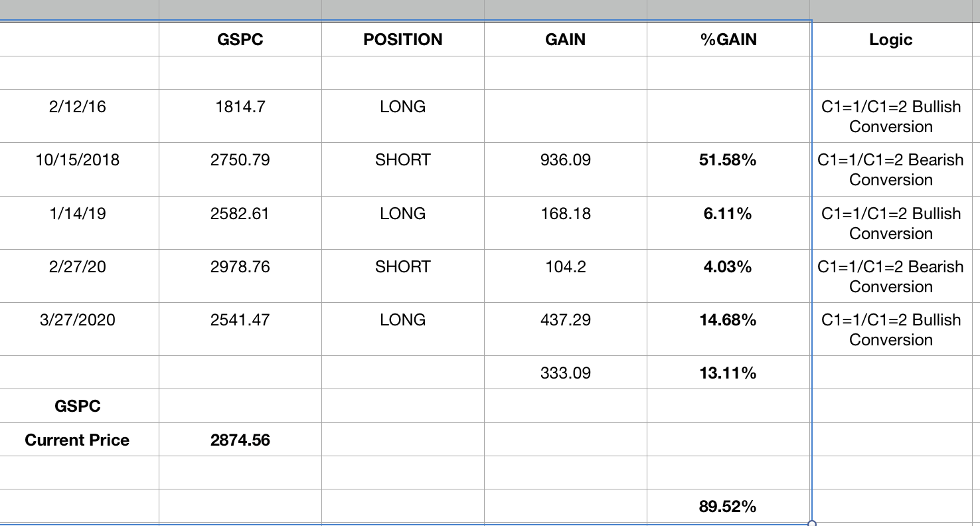Select the GAIN header cell

click(x=565, y=40)
